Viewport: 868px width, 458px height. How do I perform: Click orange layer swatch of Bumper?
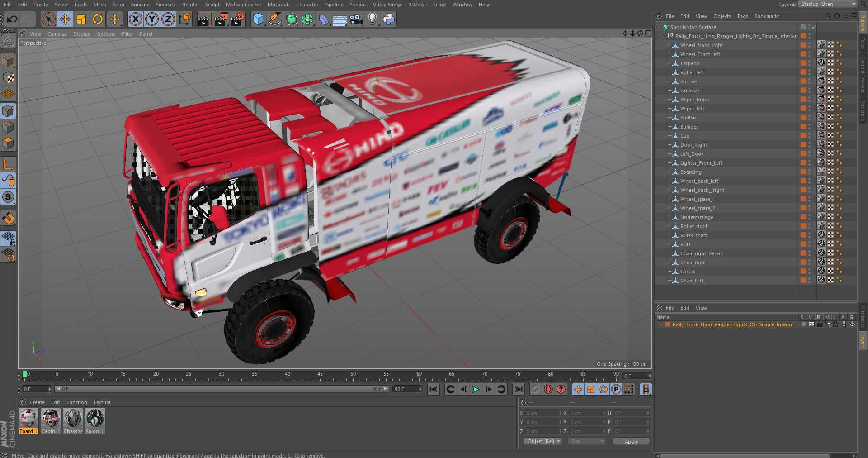click(x=803, y=126)
